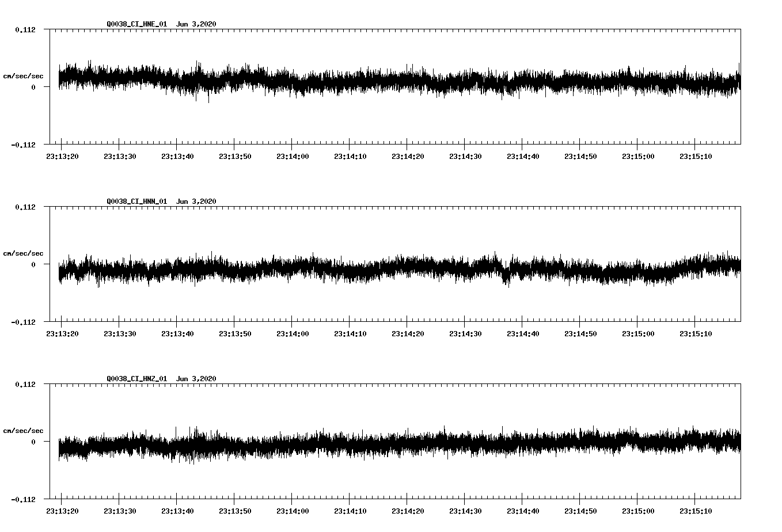Viewport: 782px width, 532px height.
Task: Pick the 23:14:30 timestamp on HNZ axis
Action: pos(465,511)
